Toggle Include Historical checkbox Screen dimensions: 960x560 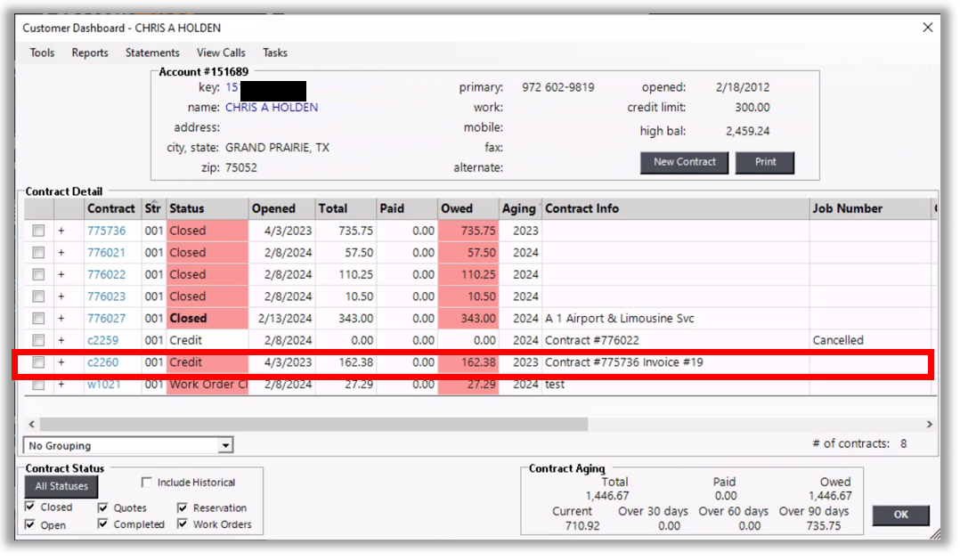coord(147,483)
